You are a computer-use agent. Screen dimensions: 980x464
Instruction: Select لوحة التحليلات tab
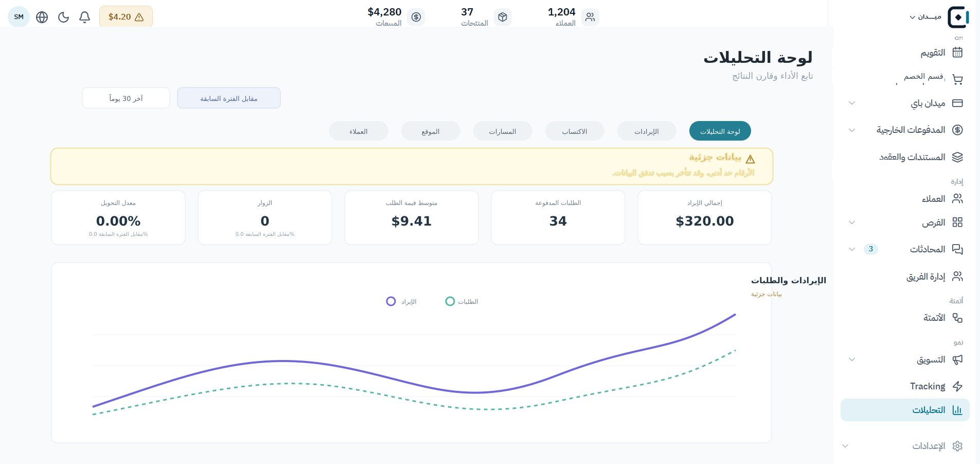[720, 131]
